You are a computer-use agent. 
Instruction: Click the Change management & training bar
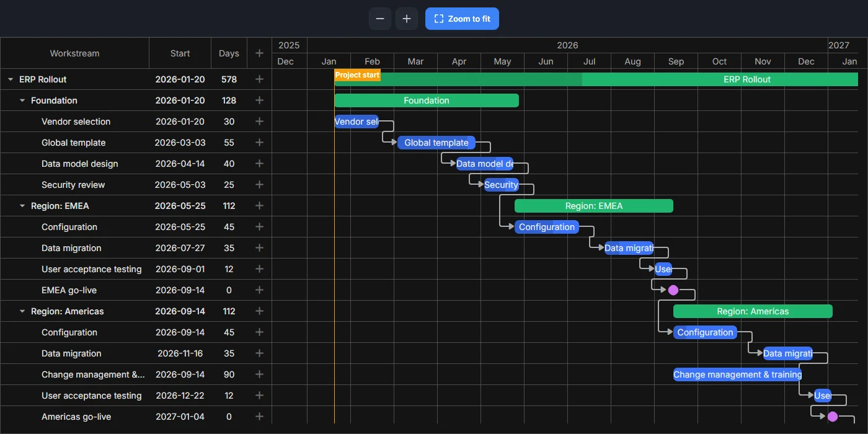click(738, 374)
